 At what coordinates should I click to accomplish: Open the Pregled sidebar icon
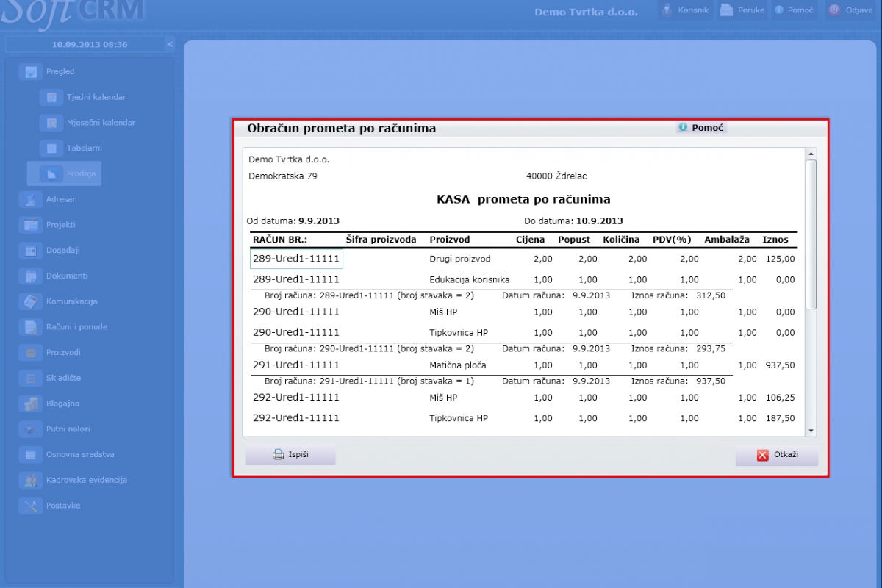pyautogui.click(x=31, y=72)
